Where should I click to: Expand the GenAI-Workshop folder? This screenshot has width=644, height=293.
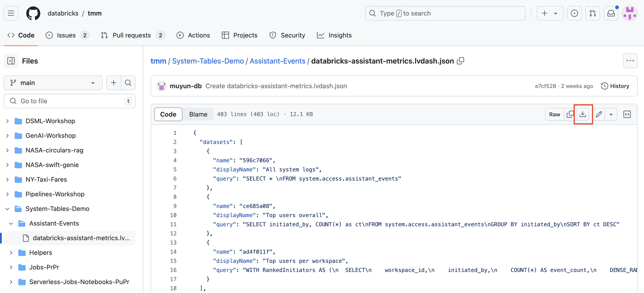click(8, 136)
